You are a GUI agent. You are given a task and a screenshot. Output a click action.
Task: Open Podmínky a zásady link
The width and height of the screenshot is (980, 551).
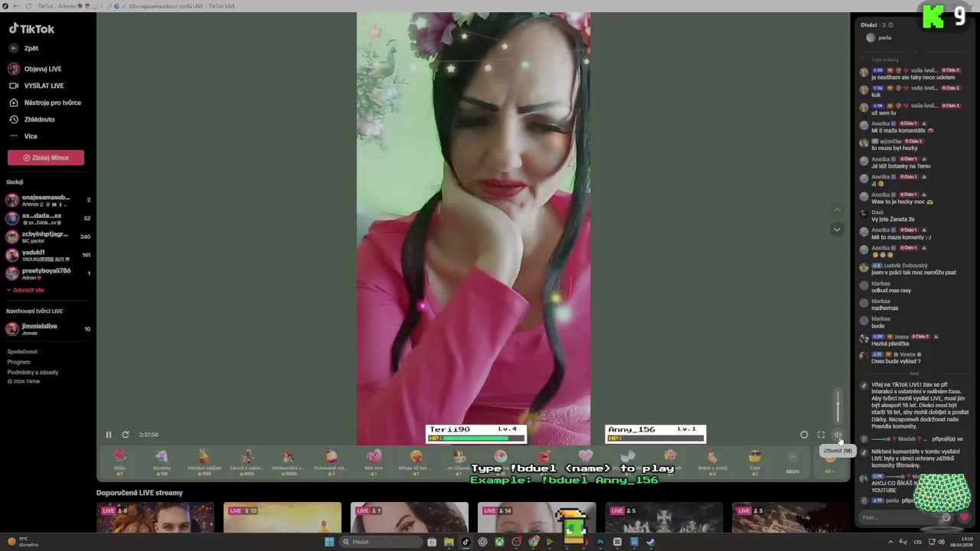click(x=33, y=372)
